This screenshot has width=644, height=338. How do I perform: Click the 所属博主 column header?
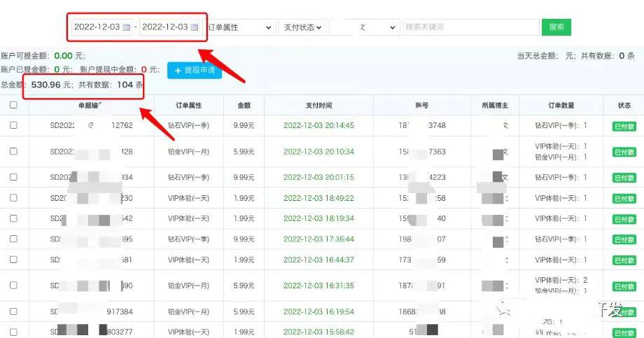(495, 106)
